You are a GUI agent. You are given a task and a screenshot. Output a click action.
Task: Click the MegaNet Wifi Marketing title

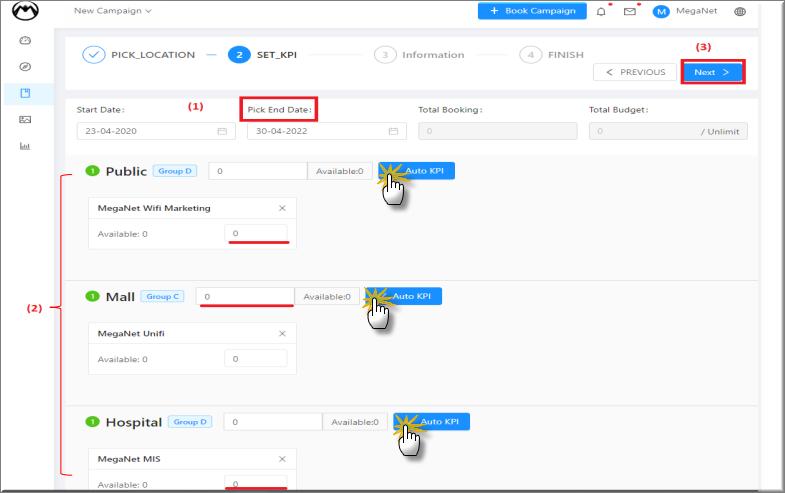point(154,208)
